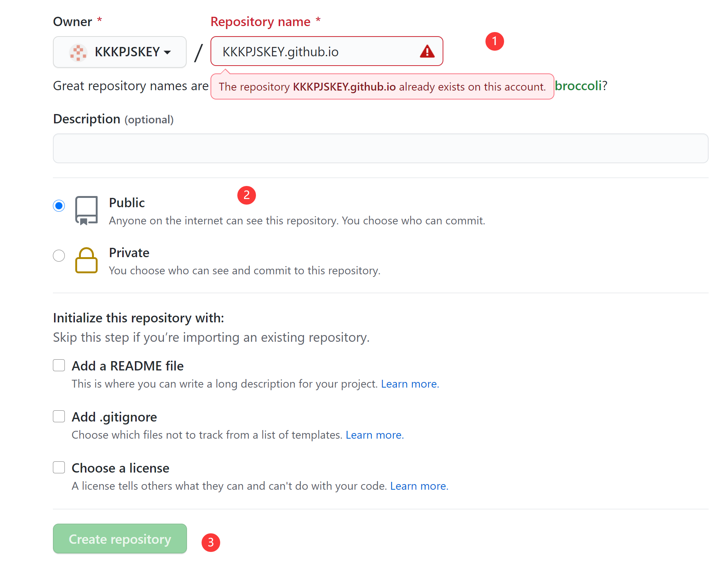Tick the Add .gitignore checkbox
728x584 pixels.
click(59, 416)
